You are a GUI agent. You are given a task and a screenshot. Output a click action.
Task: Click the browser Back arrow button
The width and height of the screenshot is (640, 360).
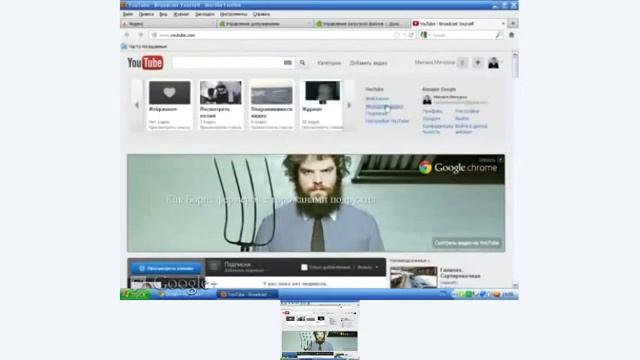click(127, 35)
